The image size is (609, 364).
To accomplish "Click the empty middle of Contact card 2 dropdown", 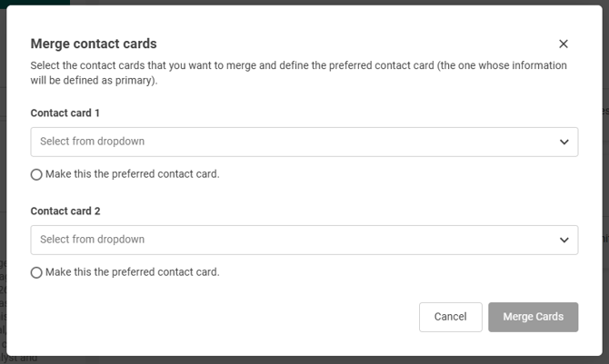I will tap(345, 240).
